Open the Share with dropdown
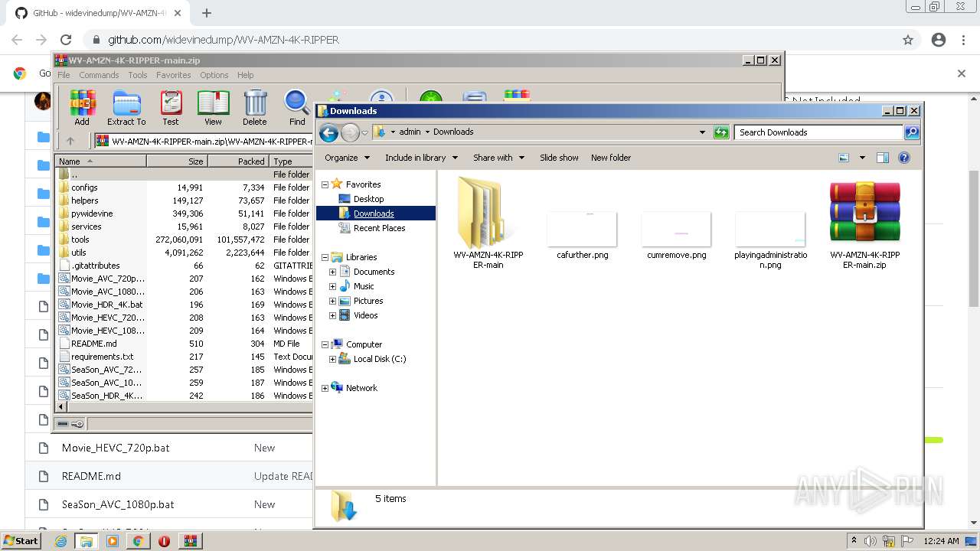980x551 pixels. click(499, 158)
